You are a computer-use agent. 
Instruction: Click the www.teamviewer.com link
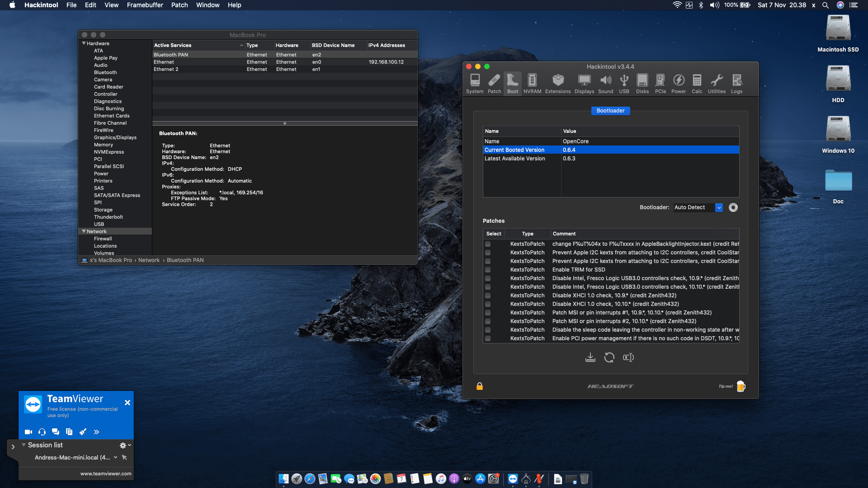(x=105, y=474)
